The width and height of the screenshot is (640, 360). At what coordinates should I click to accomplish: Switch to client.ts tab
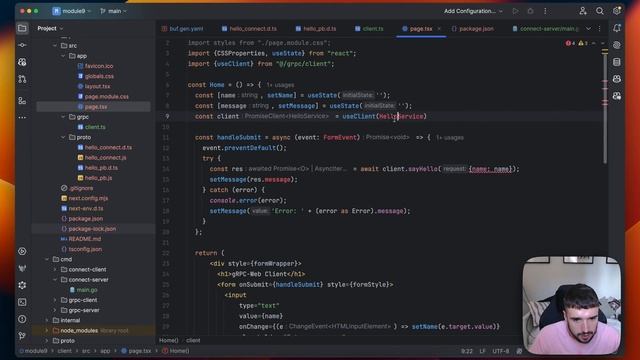pyautogui.click(x=369, y=29)
